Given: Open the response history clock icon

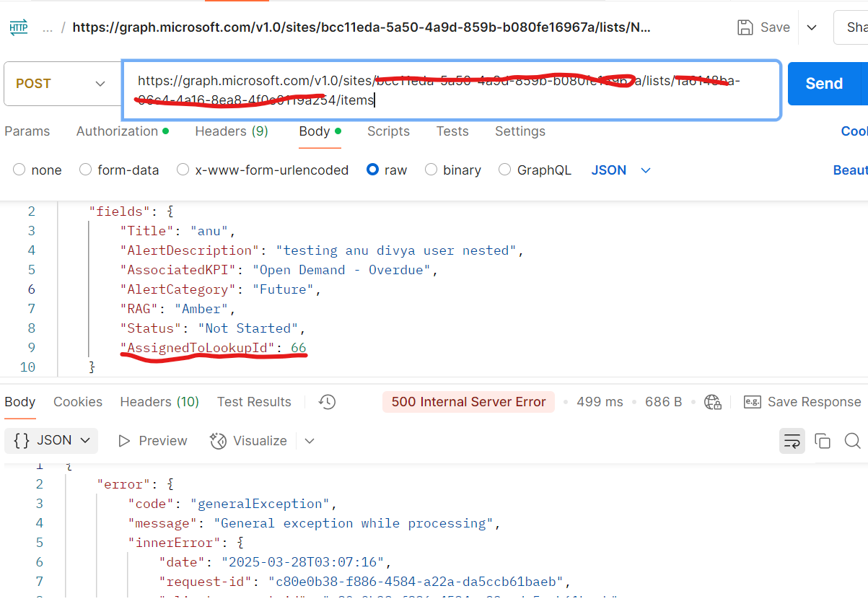Looking at the screenshot, I should [328, 402].
